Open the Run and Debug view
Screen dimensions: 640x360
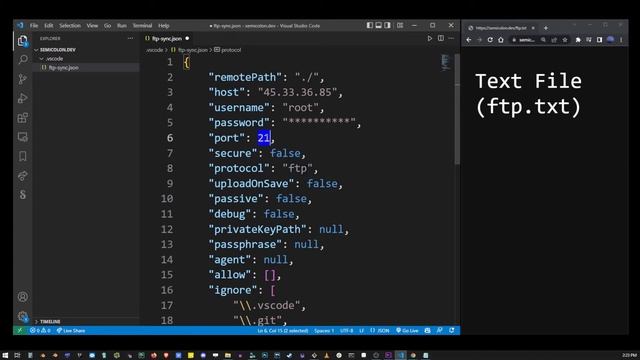tap(23, 98)
